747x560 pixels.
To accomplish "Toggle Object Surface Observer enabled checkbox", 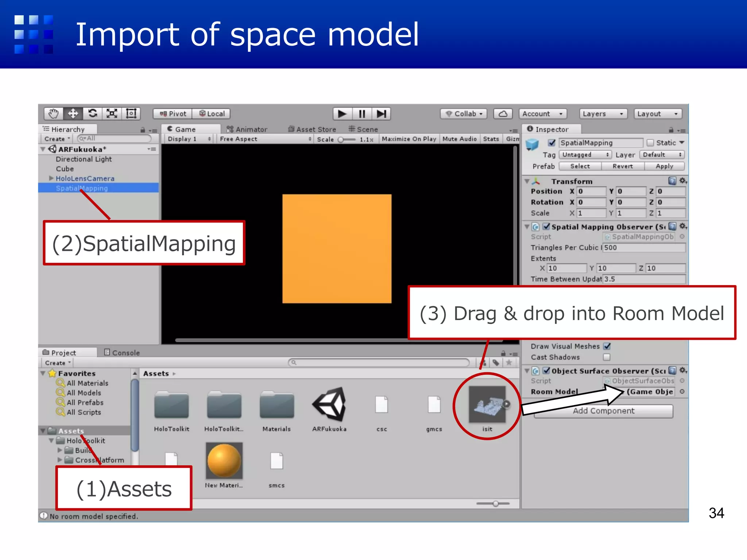I will coord(546,370).
